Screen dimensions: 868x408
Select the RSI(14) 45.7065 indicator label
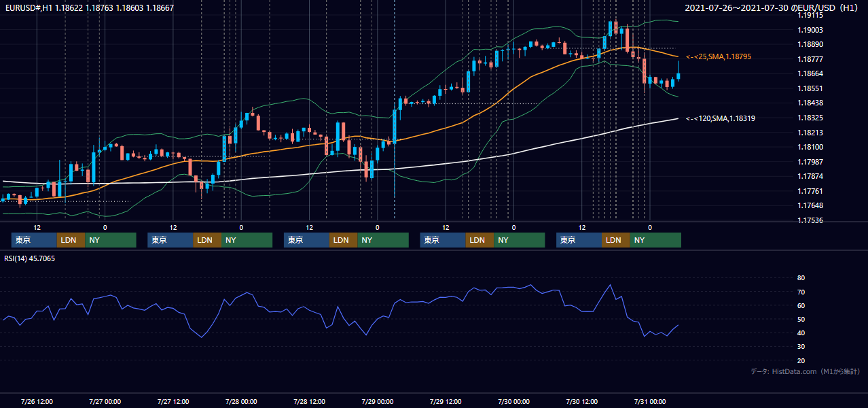coord(30,258)
